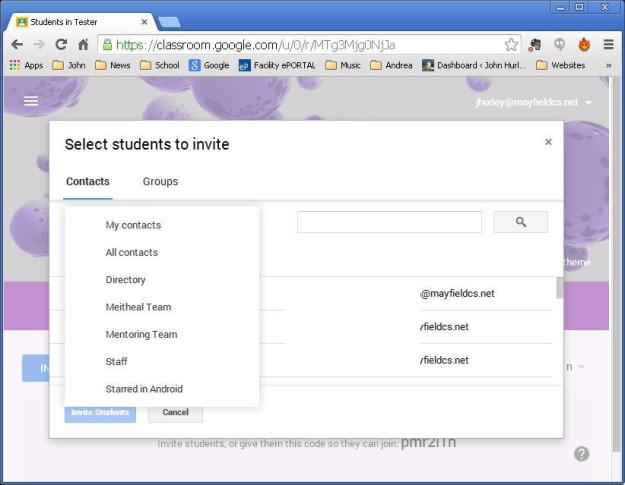Cancel the student invitation dialog
The height and width of the screenshot is (485, 625).
click(175, 412)
